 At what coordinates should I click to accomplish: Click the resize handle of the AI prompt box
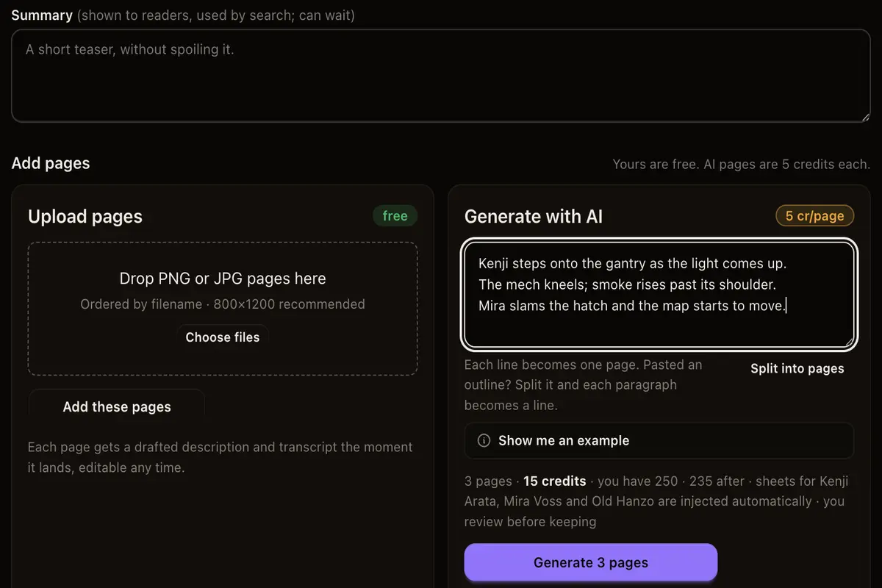pos(849,342)
